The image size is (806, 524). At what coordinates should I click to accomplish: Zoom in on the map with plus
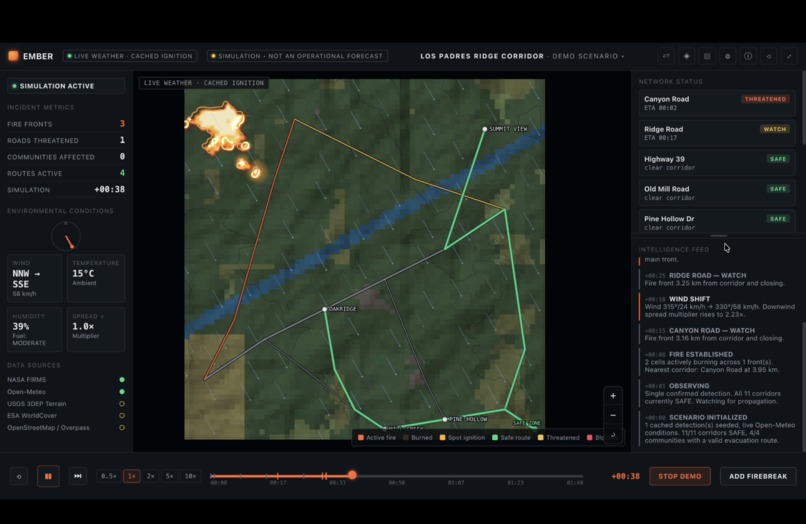click(613, 396)
